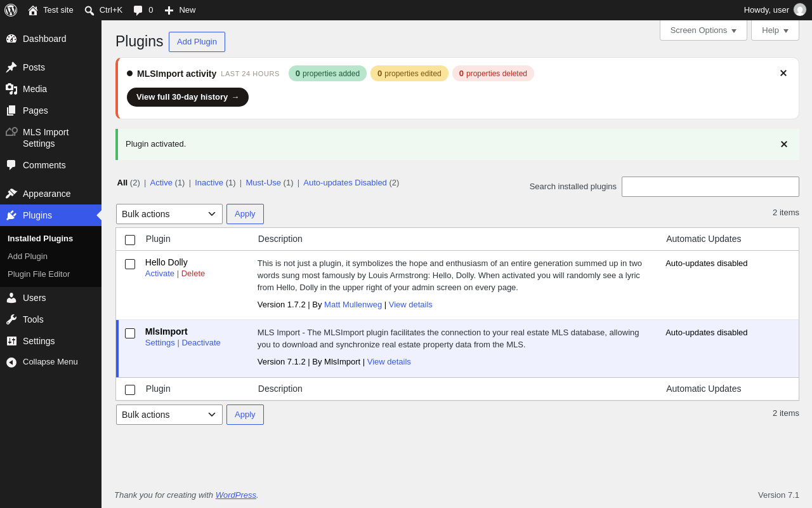Apply the bottom bulk action
Viewport: 812px width, 508px height.
coord(245,415)
